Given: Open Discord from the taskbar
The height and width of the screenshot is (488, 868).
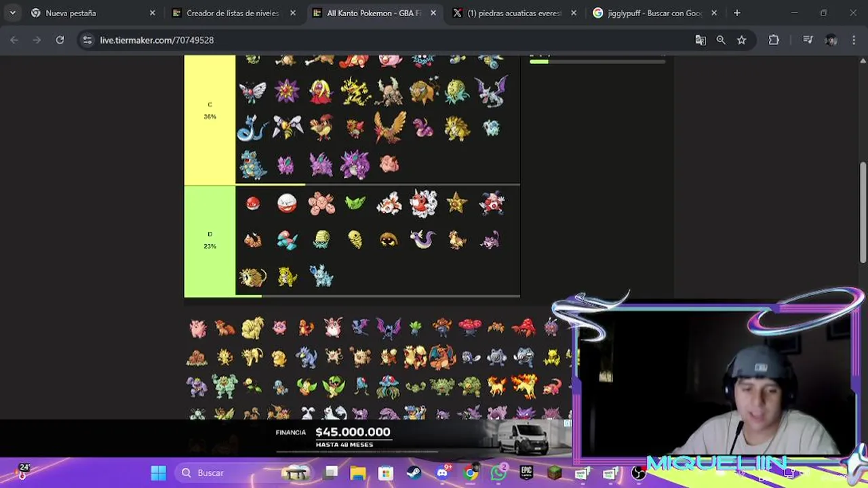Looking at the screenshot, I should [x=442, y=472].
